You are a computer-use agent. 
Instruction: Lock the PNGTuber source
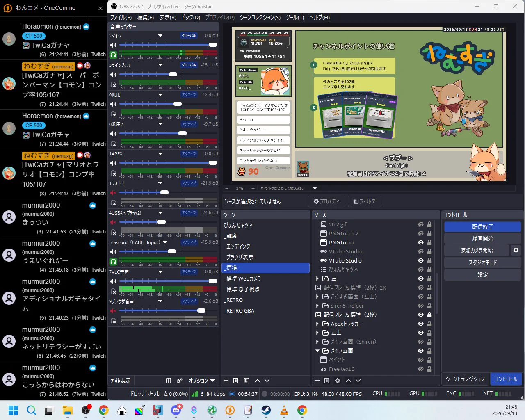[x=429, y=242]
